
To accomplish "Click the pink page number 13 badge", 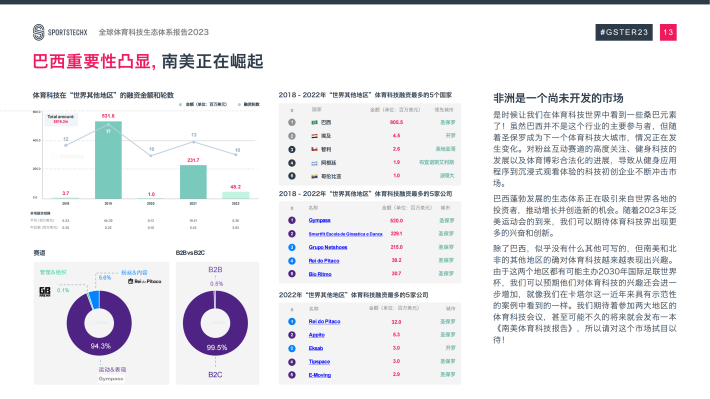I will pos(668,32).
